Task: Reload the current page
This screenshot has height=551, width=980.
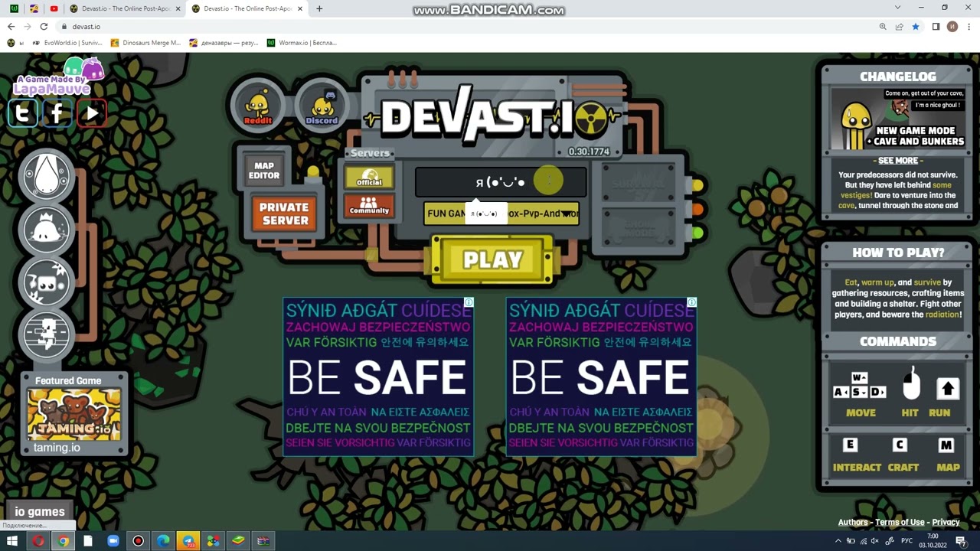Action: click(x=44, y=26)
